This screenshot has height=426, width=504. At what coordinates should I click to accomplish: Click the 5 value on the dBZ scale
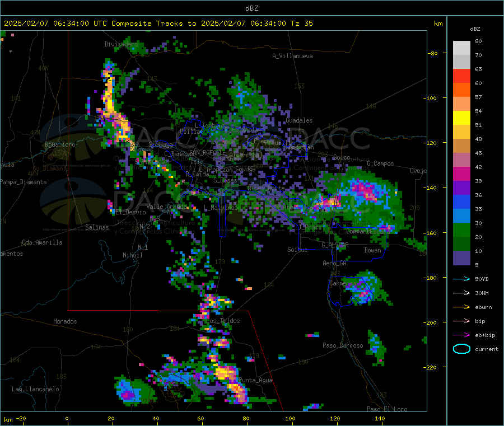pos(477,265)
